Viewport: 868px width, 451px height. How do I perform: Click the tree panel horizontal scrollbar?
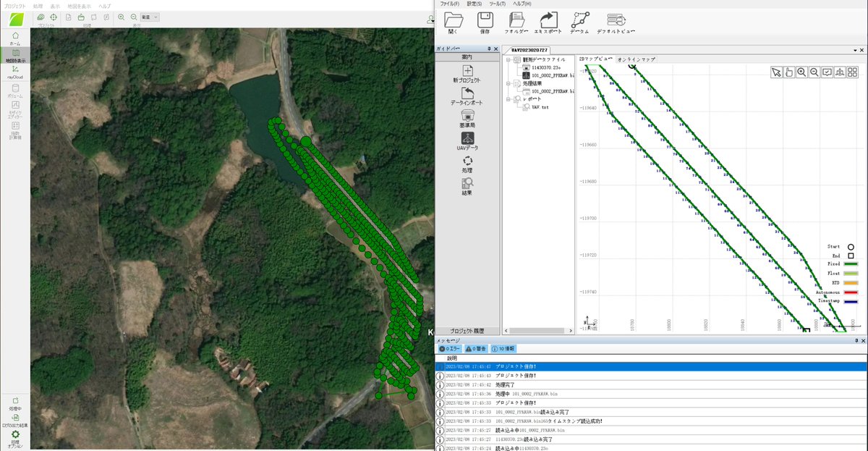[537, 331]
